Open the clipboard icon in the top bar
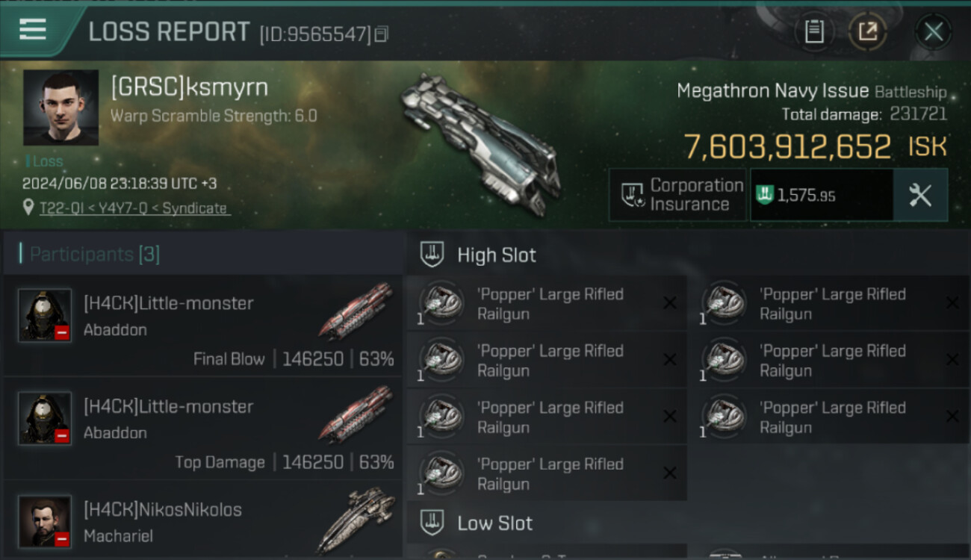 pos(814,31)
